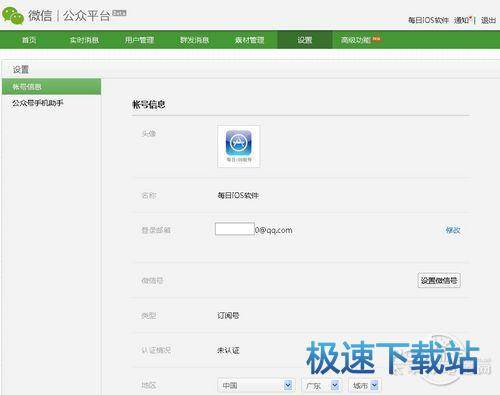This screenshot has width=500, height=395.
Task: Click the 头像 field label
Action: (149, 134)
